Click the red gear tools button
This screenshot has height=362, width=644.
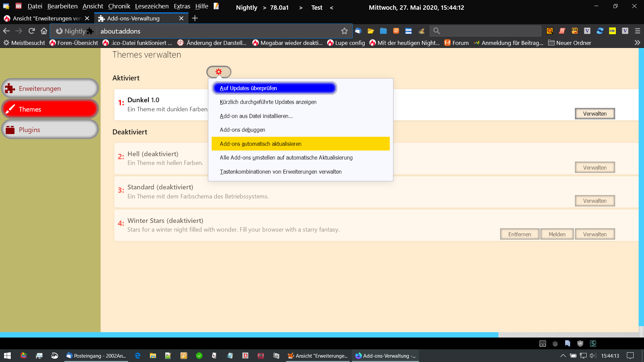219,72
